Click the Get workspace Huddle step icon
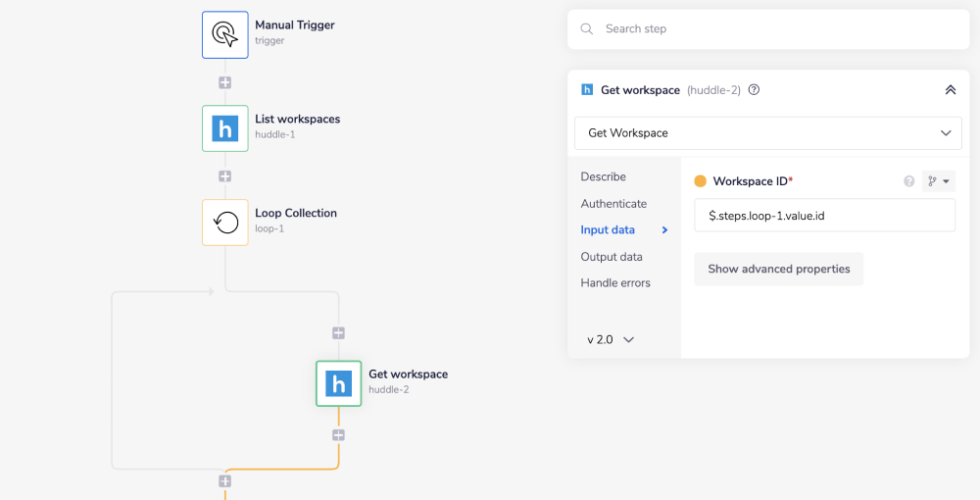The height and width of the screenshot is (500, 980). 339,383
